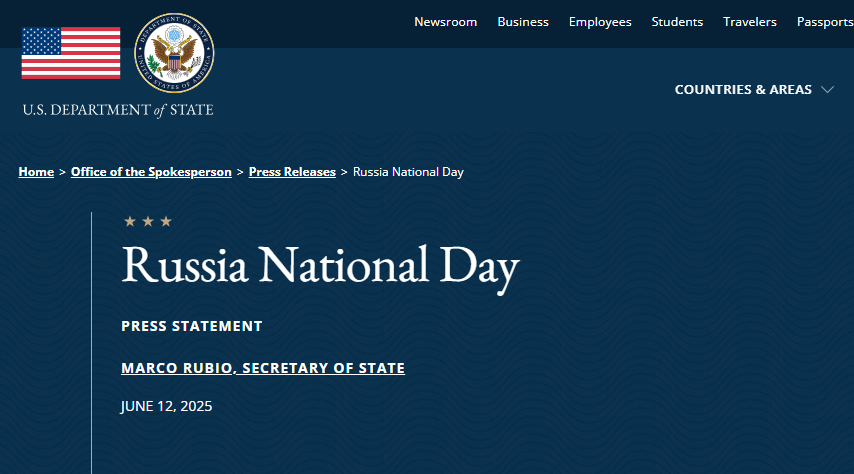Open the Newsroom menu item
This screenshot has height=474, width=854.
[x=445, y=22]
